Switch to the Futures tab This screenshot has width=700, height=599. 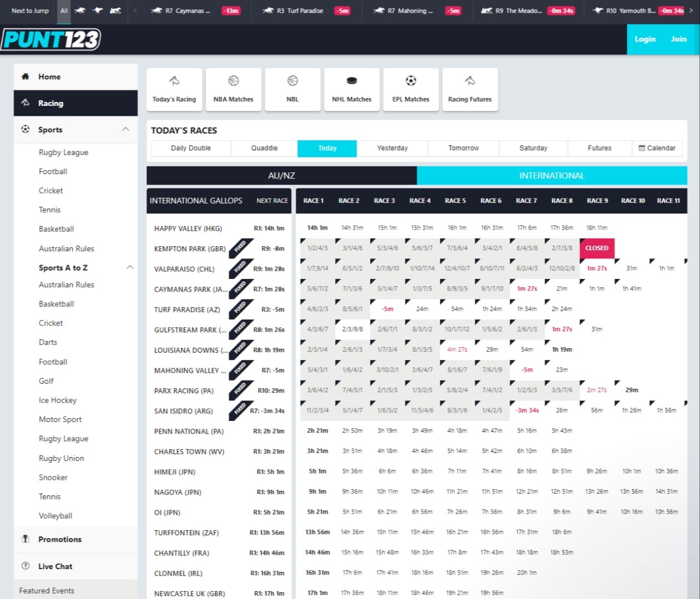(x=600, y=148)
